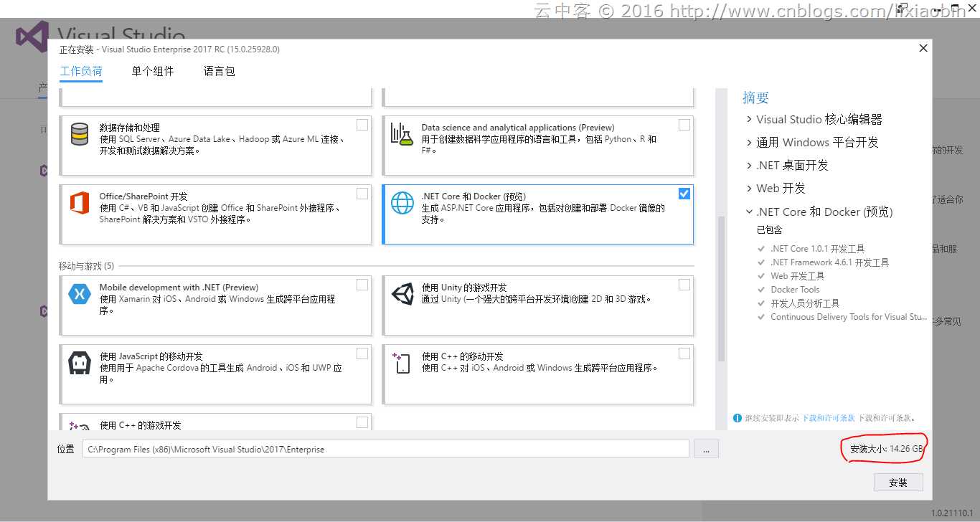Viewport: 980px width, 522px height.
Task: Click the 已包含 label in summary
Action: pyautogui.click(x=769, y=230)
